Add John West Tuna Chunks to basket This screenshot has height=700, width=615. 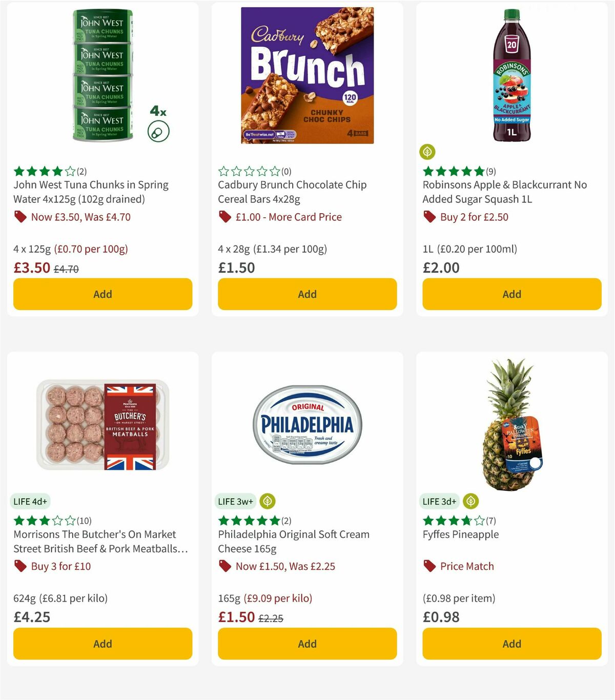102,294
